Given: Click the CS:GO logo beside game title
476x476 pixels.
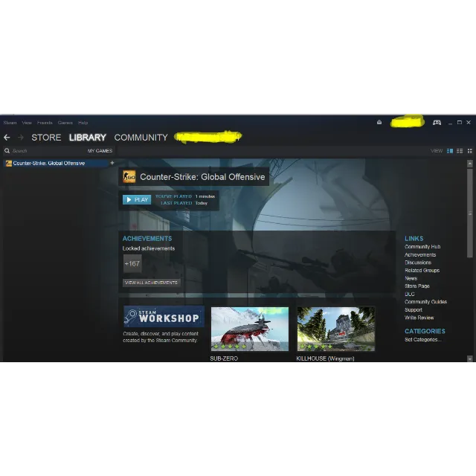Looking at the screenshot, I should [129, 177].
